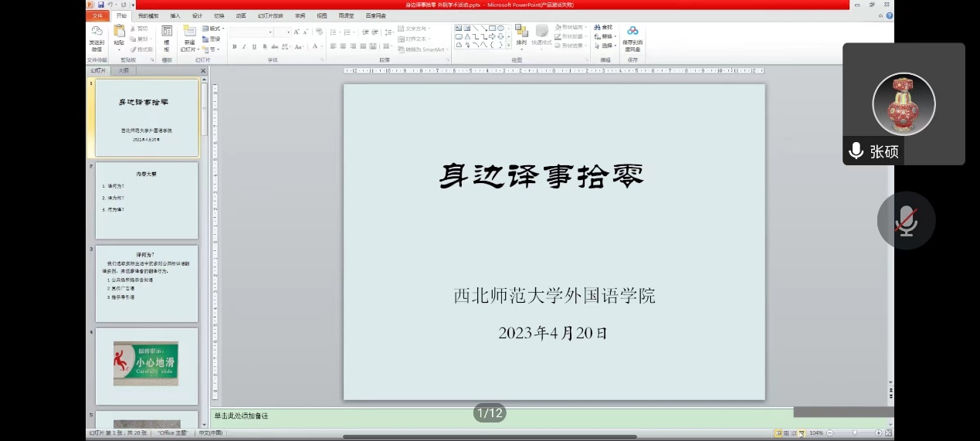
Task: Click the 排列 (Arrange) icon in ribbon
Action: 521,32
